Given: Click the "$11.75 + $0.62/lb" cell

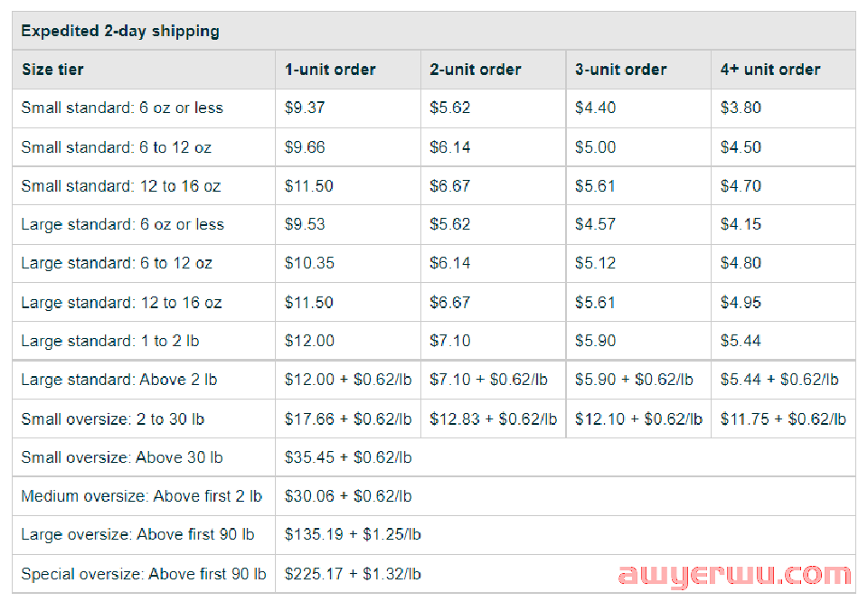Looking at the screenshot, I should (x=783, y=419).
